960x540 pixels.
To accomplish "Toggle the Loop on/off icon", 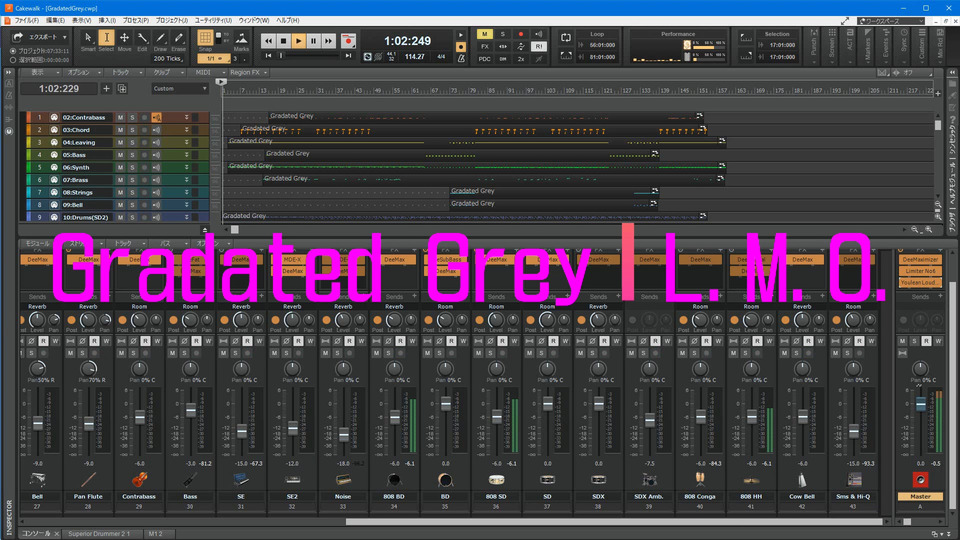I will pyautogui.click(x=566, y=38).
